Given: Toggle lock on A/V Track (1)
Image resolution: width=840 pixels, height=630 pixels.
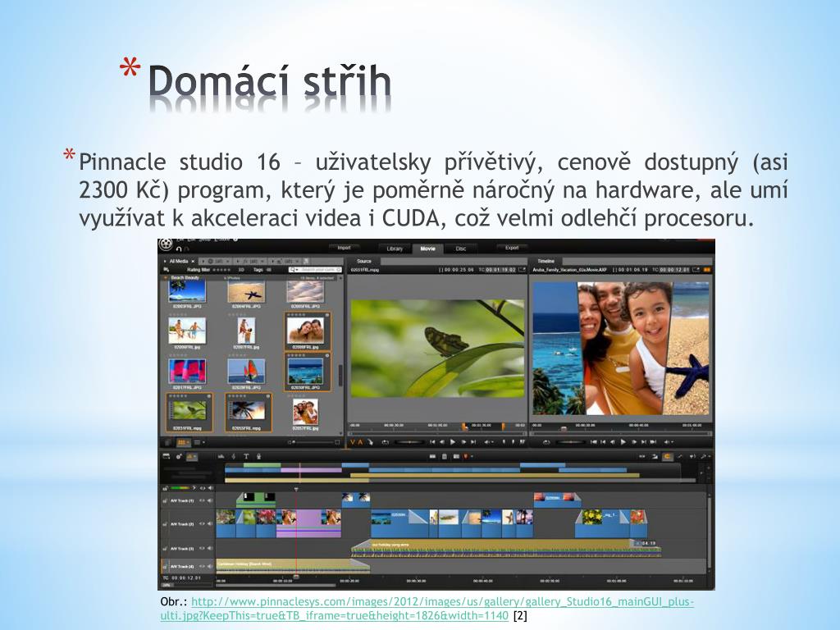Looking at the screenshot, I should (166, 501).
